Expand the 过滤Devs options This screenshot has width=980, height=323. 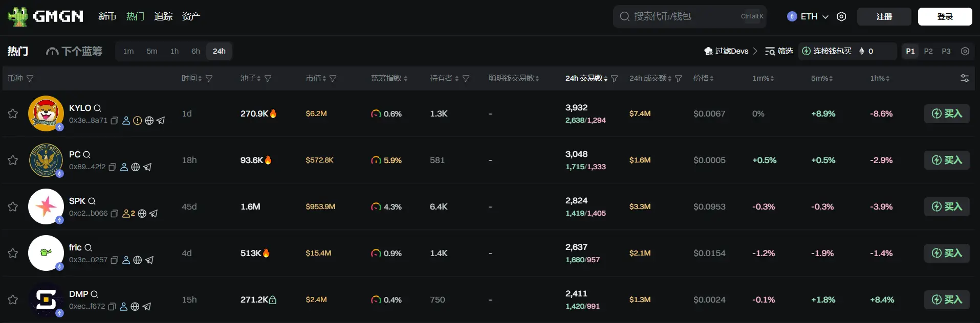click(x=731, y=51)
